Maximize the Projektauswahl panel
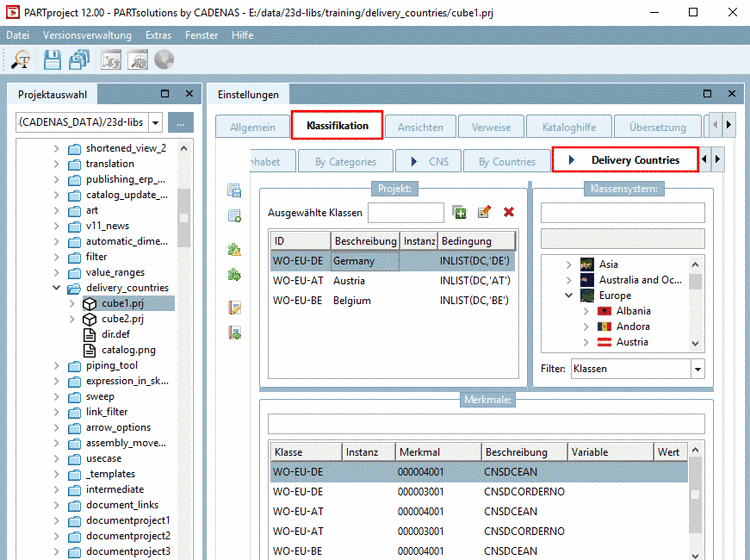Viewport: 750px width, 560px height. (x=165, y=94)
